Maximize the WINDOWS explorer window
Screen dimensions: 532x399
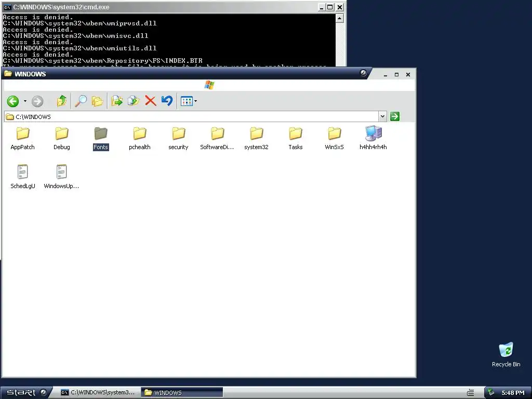(x=396, y=75)
